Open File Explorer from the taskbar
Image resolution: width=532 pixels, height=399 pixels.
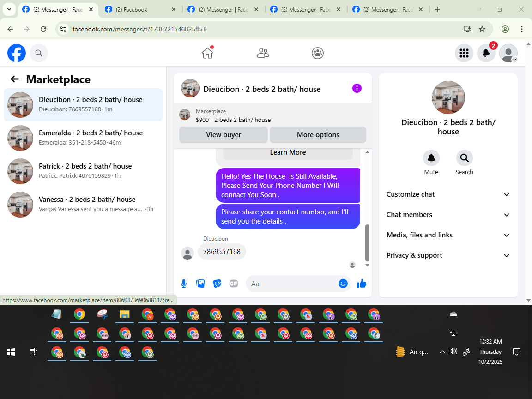click(x=125, y=314)
